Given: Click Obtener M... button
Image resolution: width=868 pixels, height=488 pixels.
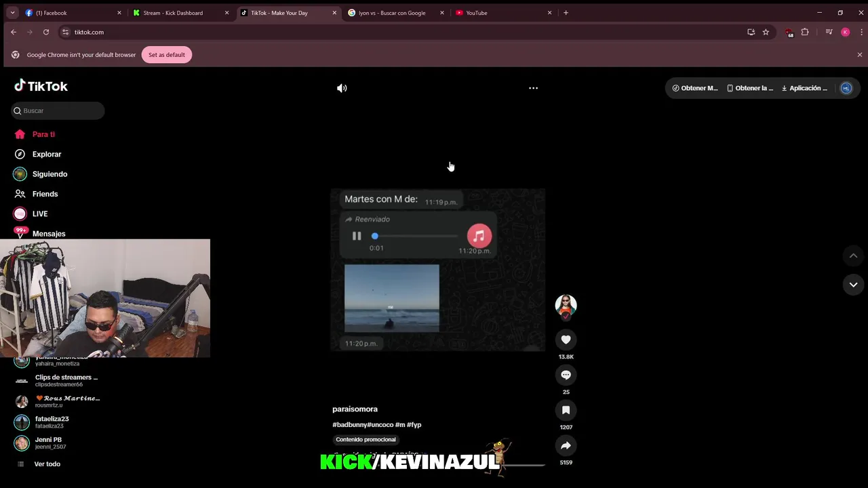Looking at the screenshot, I should click(694, 88).
